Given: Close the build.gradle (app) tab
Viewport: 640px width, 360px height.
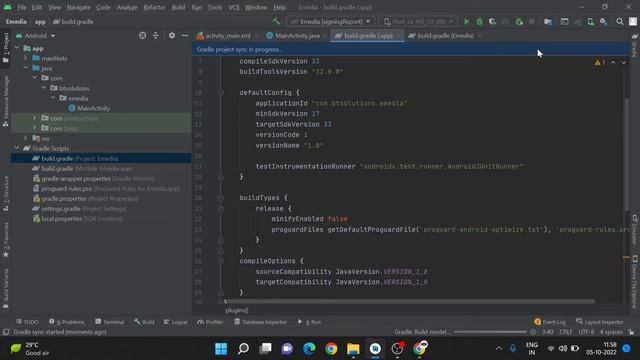Looking at the screenshot, I should point(399,36).
